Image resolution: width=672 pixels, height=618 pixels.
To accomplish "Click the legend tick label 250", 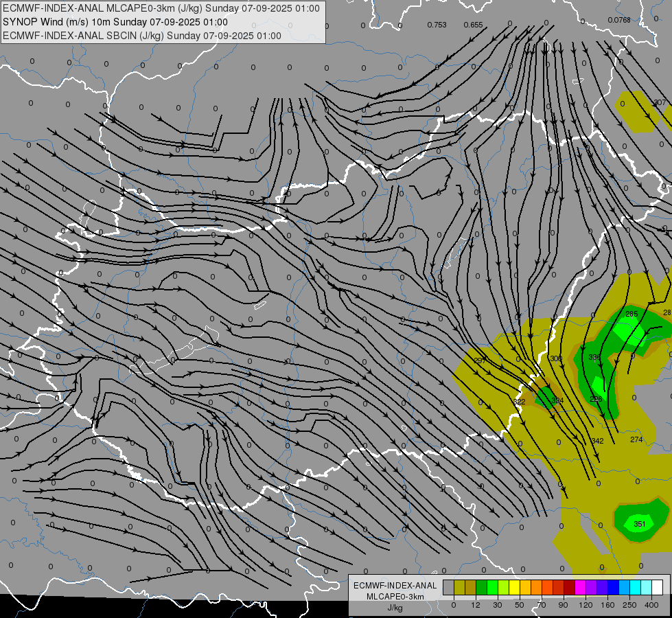I will [629, 605].
